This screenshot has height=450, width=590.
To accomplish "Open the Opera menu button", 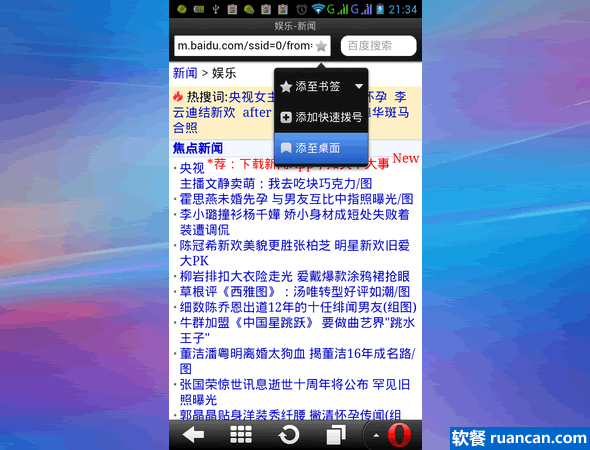I will click(x=399, y=435).
